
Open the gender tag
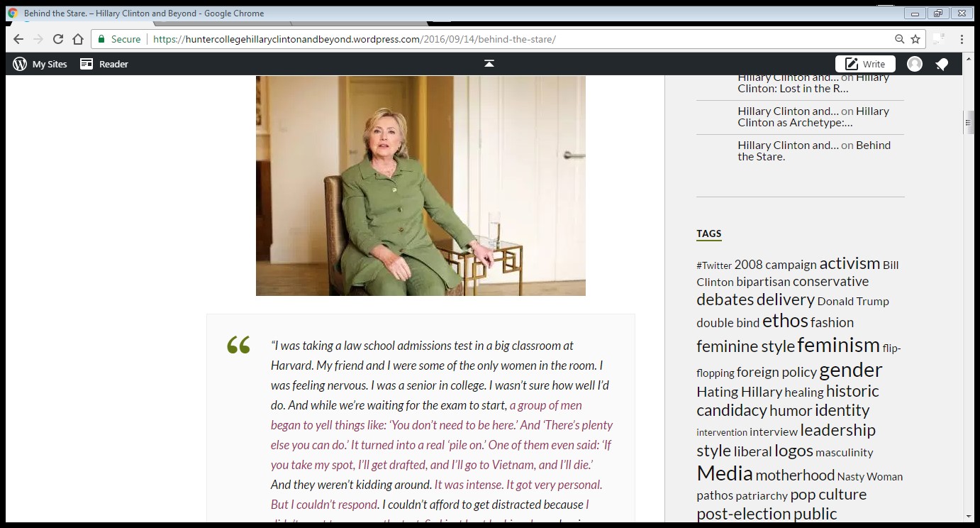(x=851, y=370)
